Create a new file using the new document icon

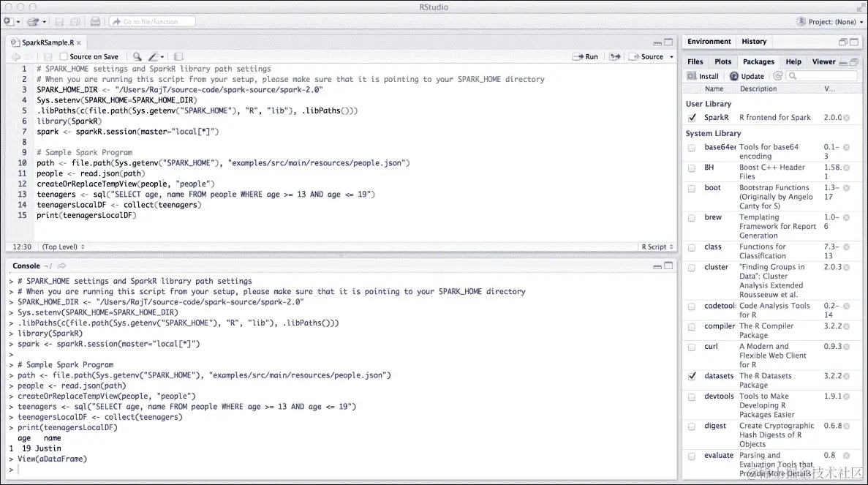point(7,22)
